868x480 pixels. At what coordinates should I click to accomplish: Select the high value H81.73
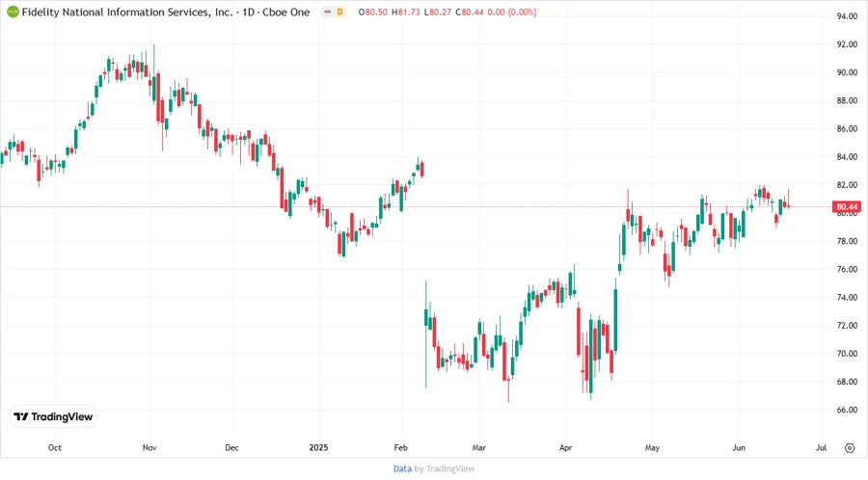pos(406,12)
